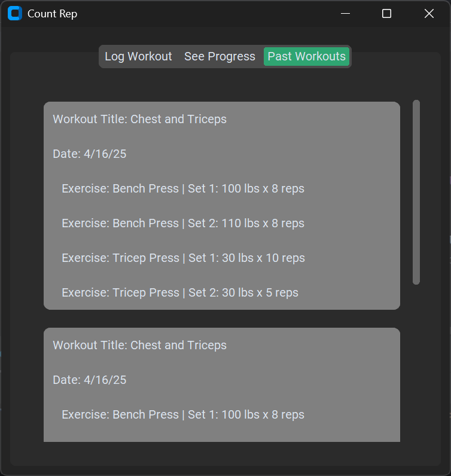Click the Tricep Press Set 1 entry
Screen dimensions: 451x476
183,258
